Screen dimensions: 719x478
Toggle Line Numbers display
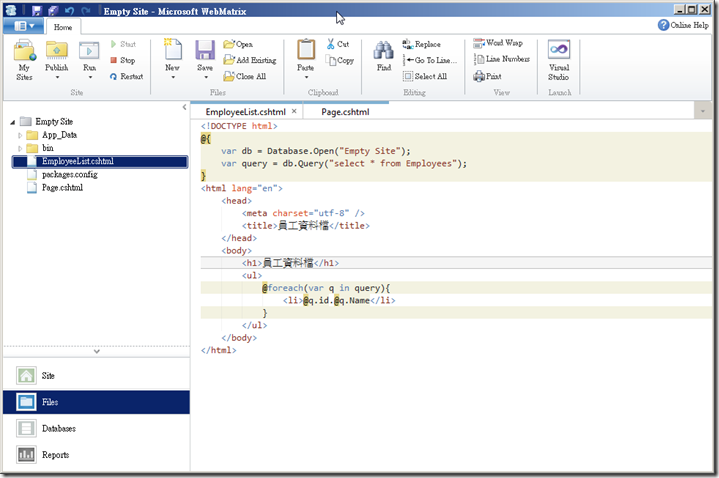pos(502,59)
